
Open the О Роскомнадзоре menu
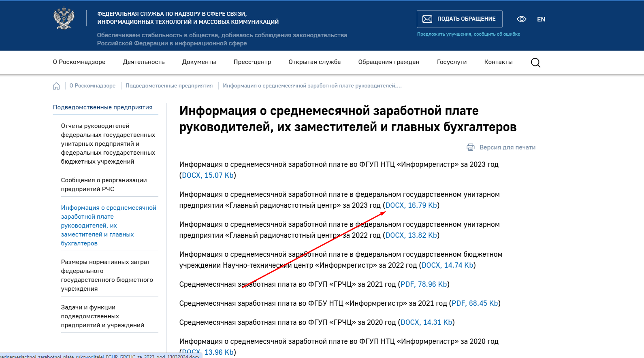coord(79,62)
